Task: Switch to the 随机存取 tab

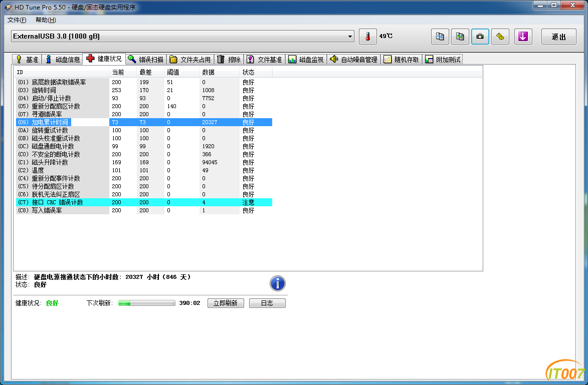Action: (401, 60)
